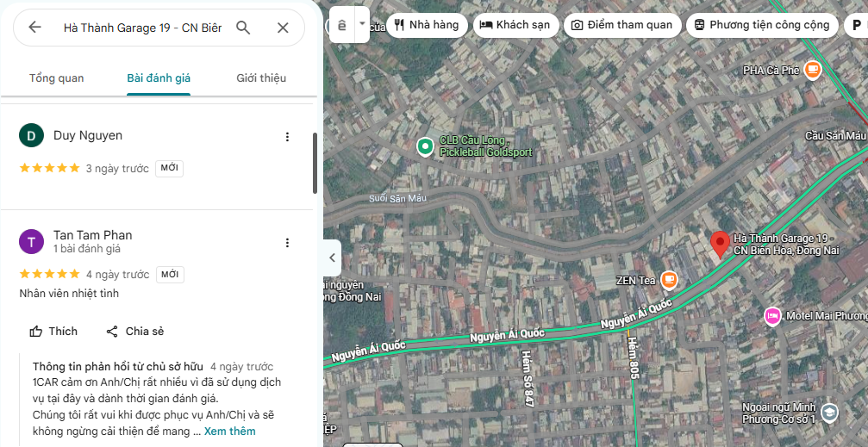
Task: Collapse the side panel arrow
Action: click(332, 258)
